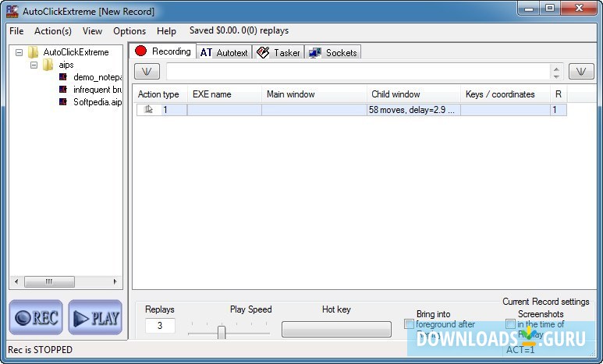Image resolution: width=603 pixels, height=364 pixels.
Task: Minimize the AutoClickExtreme window
Action: point(529,8)
